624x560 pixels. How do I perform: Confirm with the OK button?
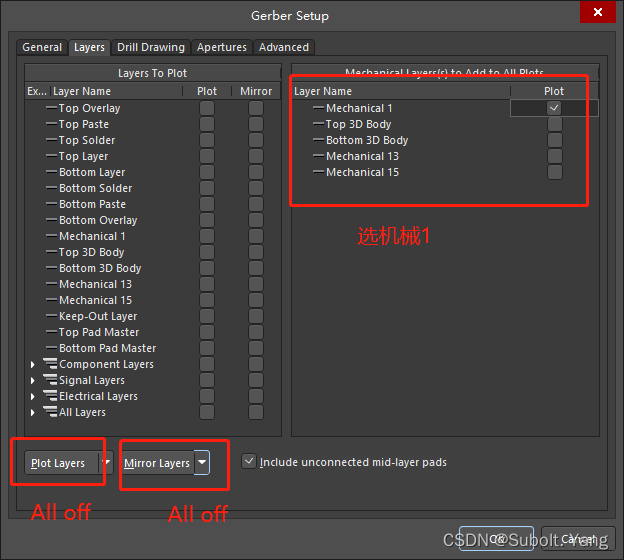tap(496, 539)
